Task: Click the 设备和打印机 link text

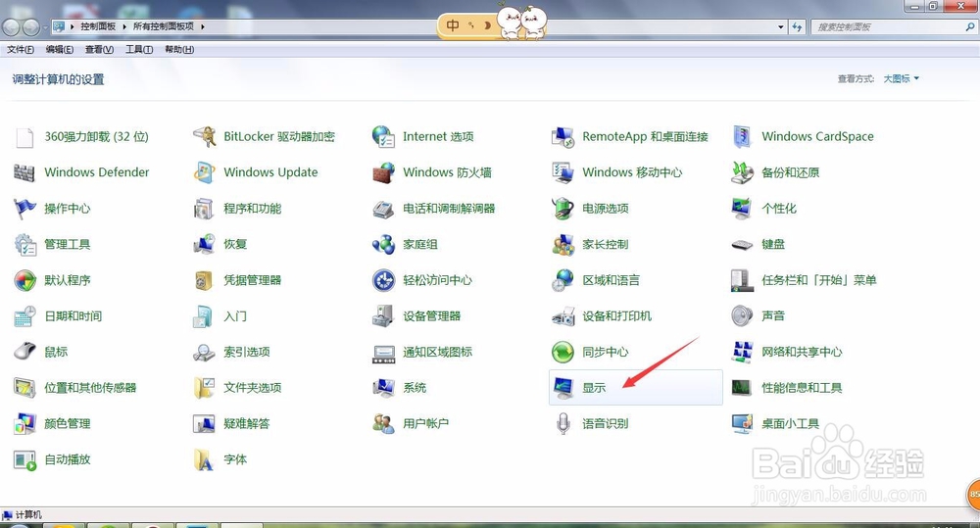Action: tap(616, 316)
